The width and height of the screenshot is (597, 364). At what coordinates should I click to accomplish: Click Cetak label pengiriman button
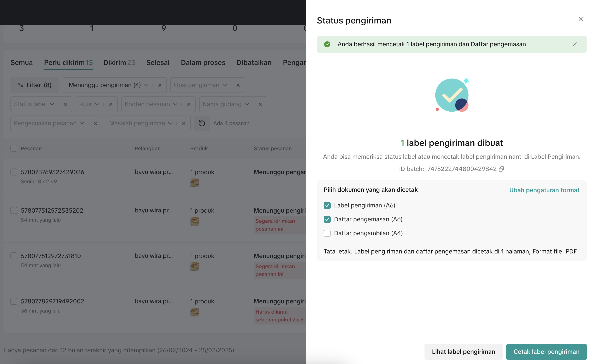pos(546,352)
